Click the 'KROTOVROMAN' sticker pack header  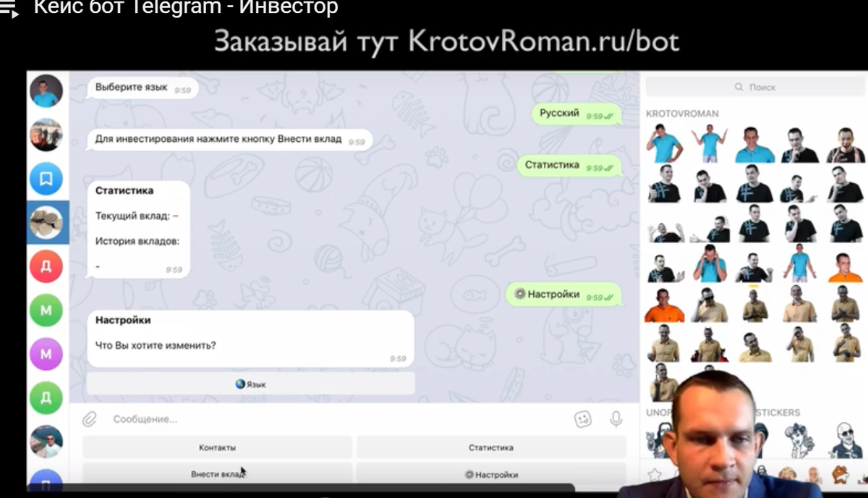(682, 114)
